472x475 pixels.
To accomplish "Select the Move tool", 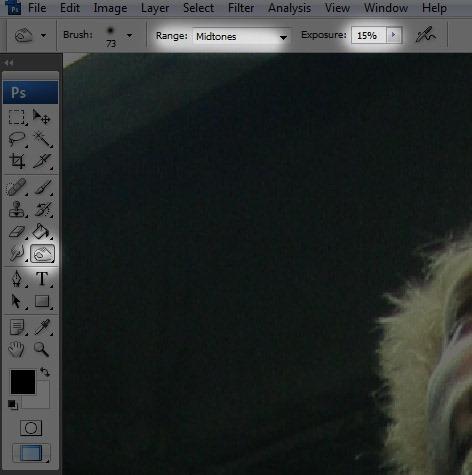I will pyautogui.click(x=42, y=117).
